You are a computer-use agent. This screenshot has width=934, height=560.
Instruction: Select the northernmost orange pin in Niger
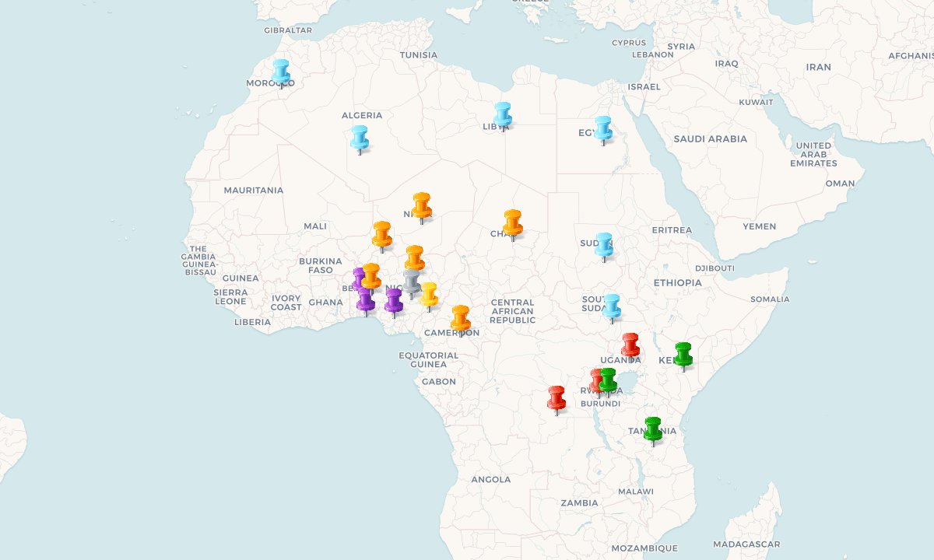pos(422,205)
